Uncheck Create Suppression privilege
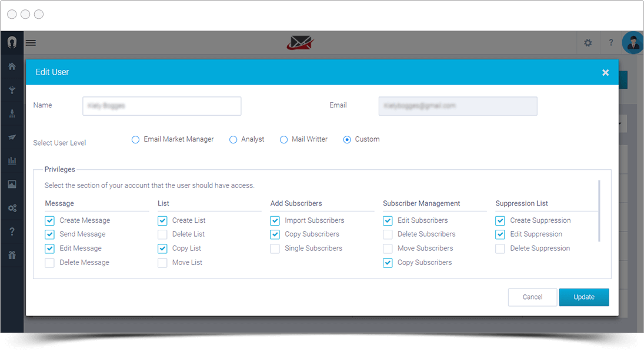Image resolution: width=644 pixels, height=352 pixels. pos(500,221)
